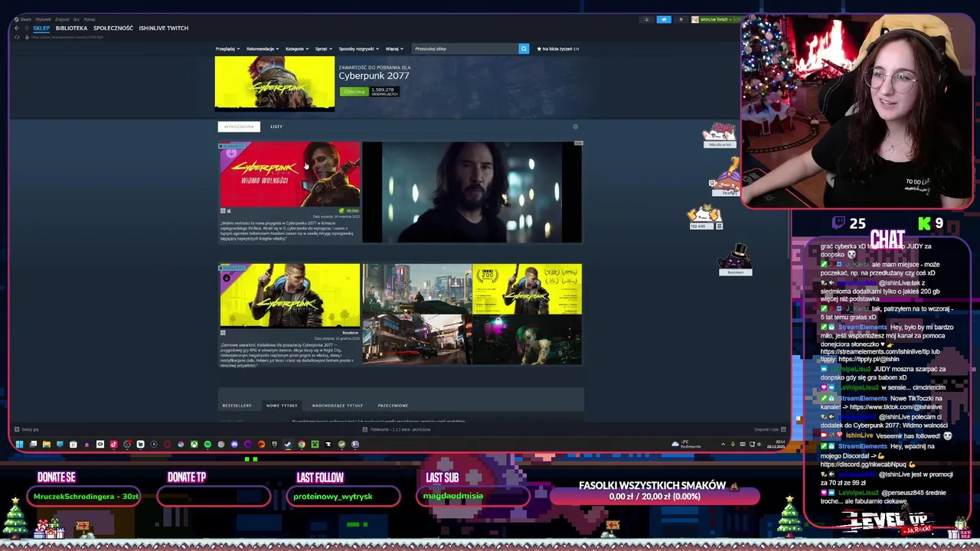Click the Steam page URL address bar
The image size is (980, 551).
coord(67,37)
